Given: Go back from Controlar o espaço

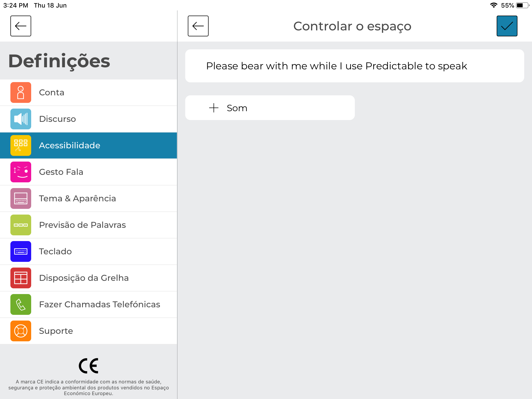Looking at the screenshot, I should (198, 26).
